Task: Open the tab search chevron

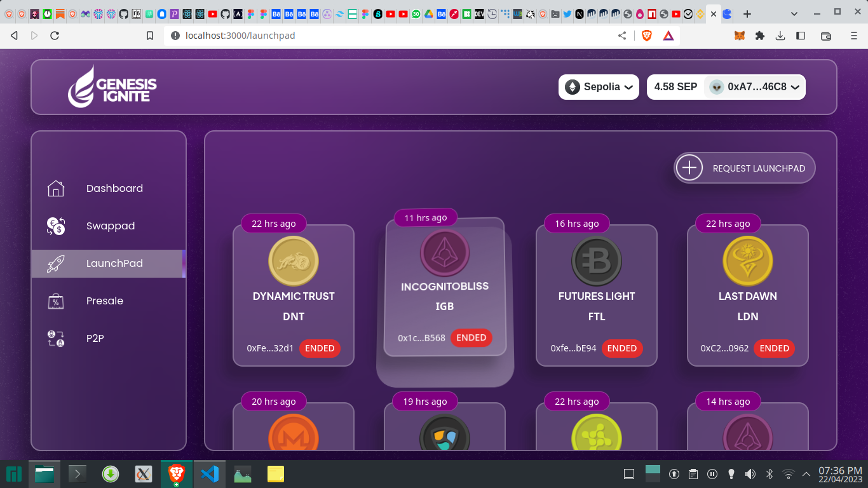Action: point(795,13)
